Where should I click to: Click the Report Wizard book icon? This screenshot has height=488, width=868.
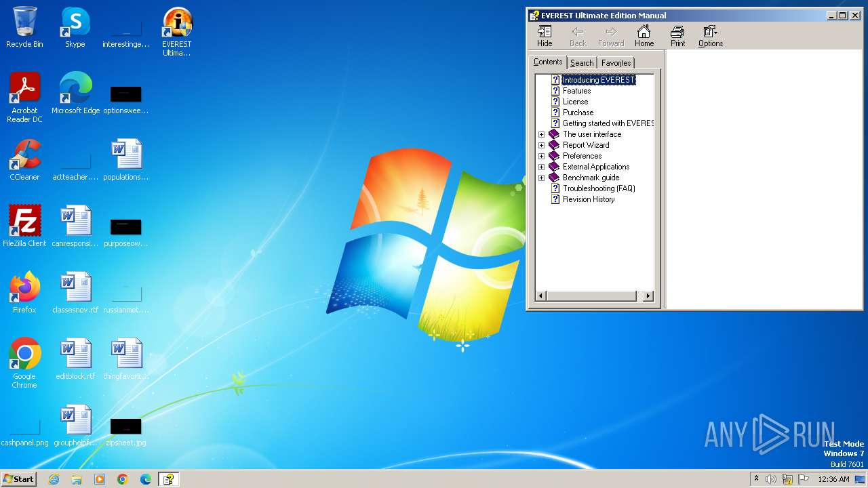point(554,145)
